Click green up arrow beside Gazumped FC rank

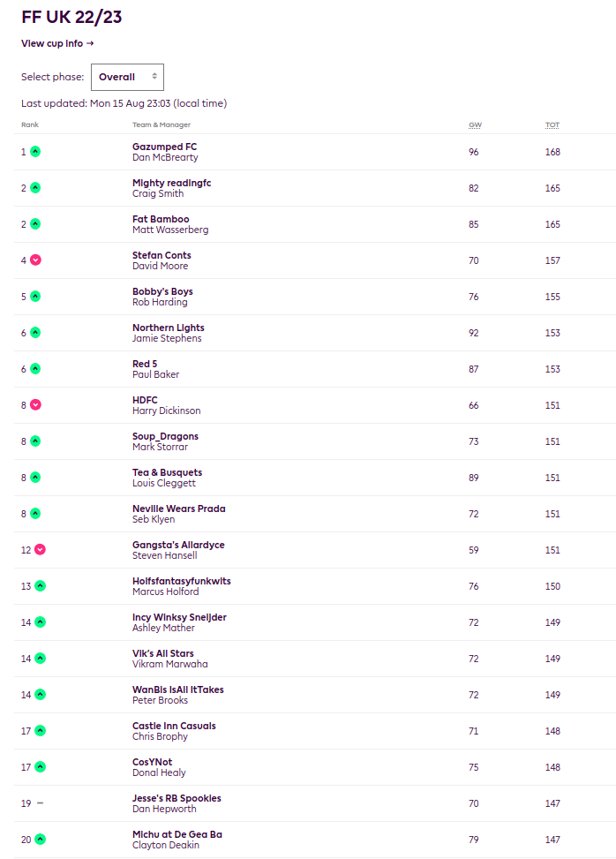[x=35, y=152]
